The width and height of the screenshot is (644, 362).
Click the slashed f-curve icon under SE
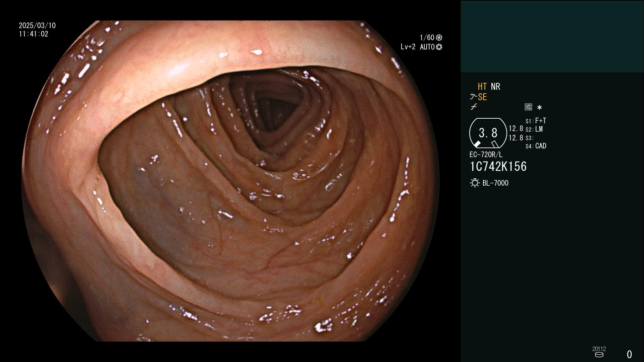click(474, 107)
